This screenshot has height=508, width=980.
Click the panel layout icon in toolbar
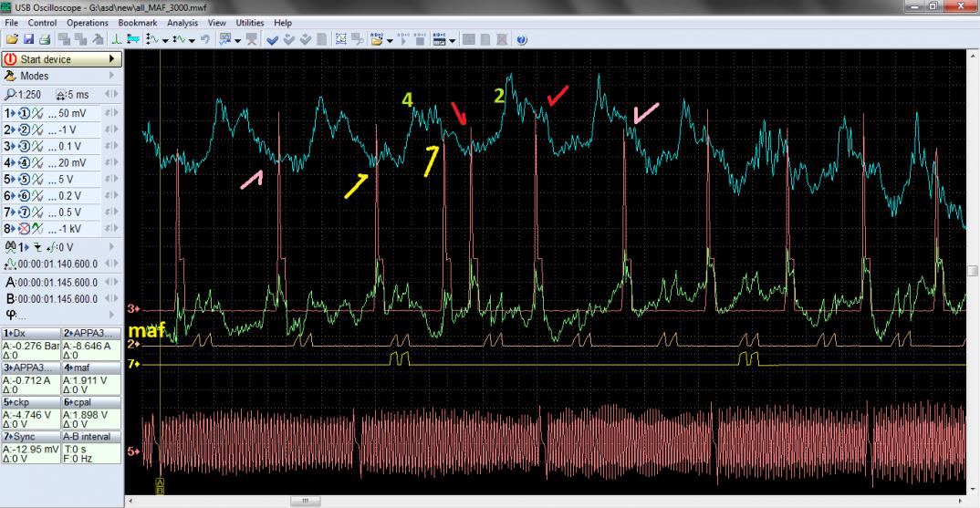(440, 39)
